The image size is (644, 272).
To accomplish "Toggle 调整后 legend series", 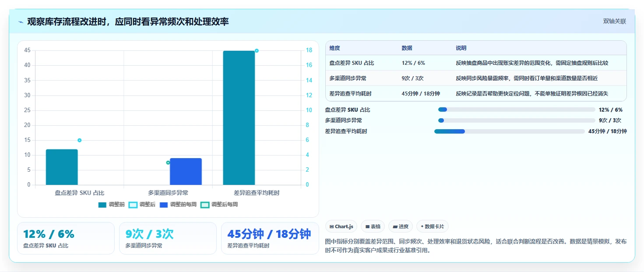I will (142, 205).
